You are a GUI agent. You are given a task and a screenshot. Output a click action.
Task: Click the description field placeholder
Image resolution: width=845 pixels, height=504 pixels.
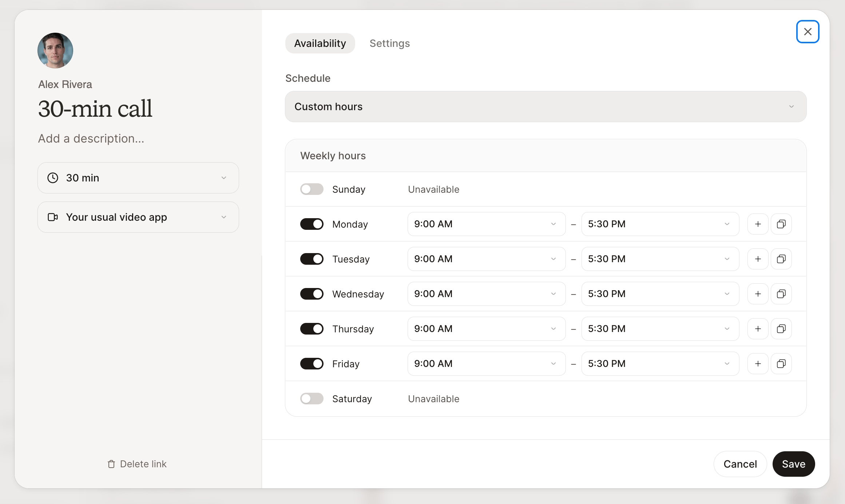pos(91,139)
